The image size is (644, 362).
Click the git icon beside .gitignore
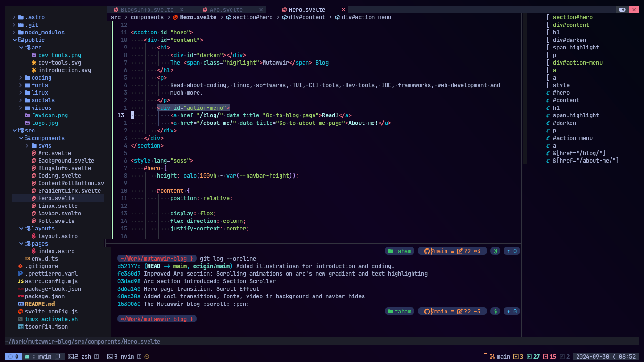click(x=21, y=266)
